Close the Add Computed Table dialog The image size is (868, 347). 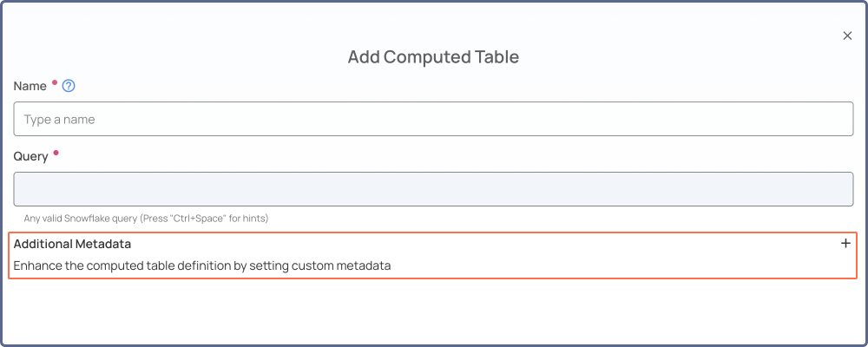pyautogui.click(x=847, y=36)
